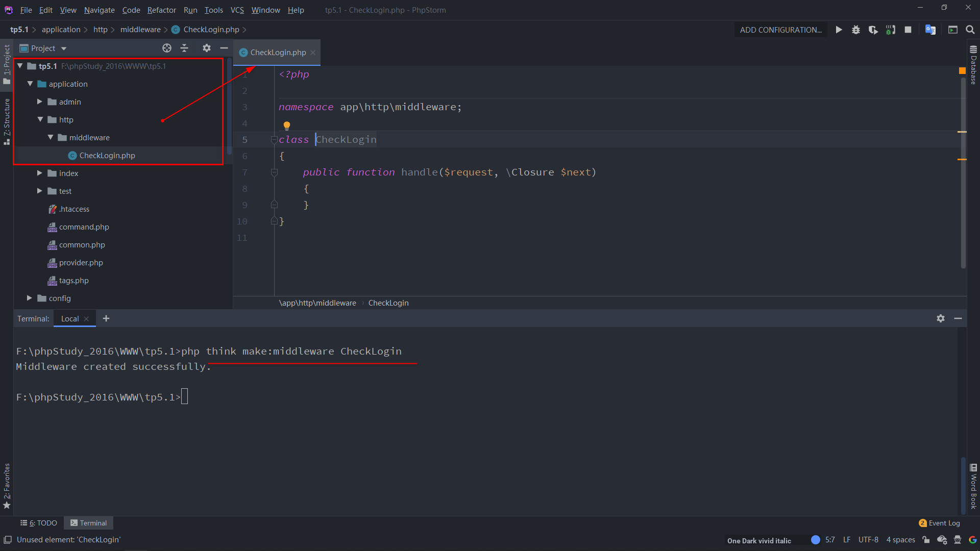Screen dimensions: 980x551
Task: Open the Event Log
Action: [939, 523]
